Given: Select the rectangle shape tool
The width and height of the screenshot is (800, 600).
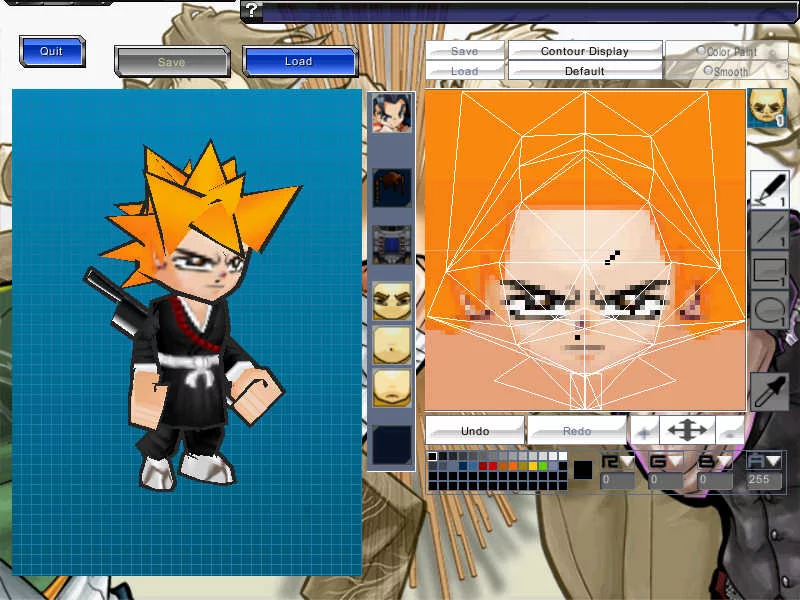Looking at the screenshot, I should point(769,270).
